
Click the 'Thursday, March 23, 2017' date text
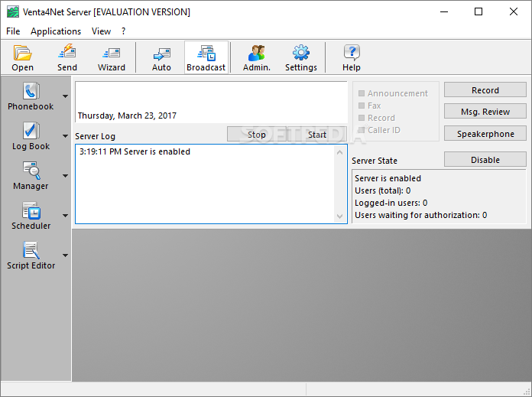(x=127, y=116)
